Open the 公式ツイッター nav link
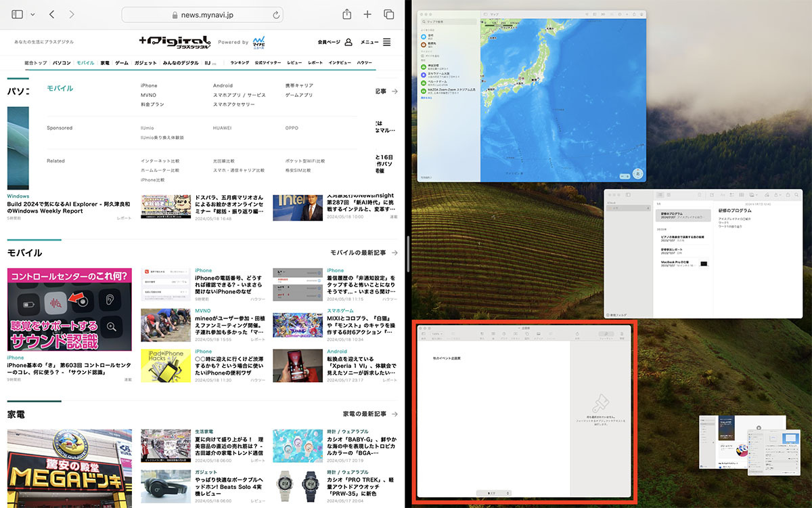The height and width of the screenshot is (508, 812). coord(268,62)
